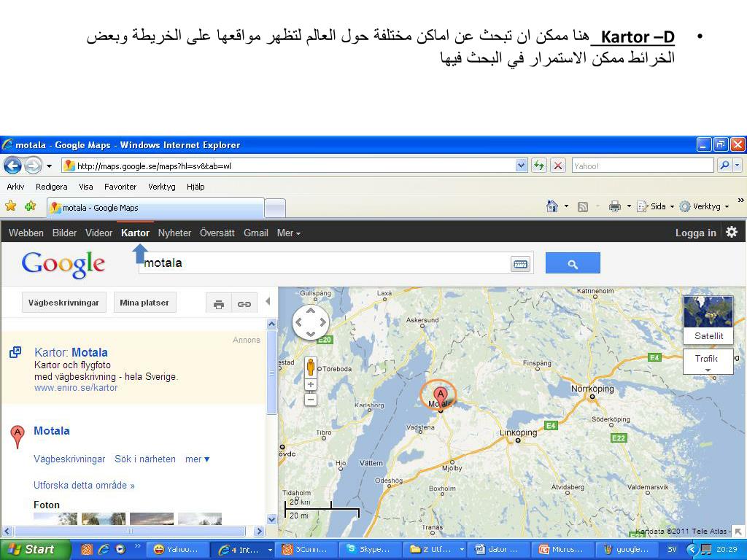Viewport: 747px width, 560px height.
Task: Click the Logga in link
Action: (695, 233)
